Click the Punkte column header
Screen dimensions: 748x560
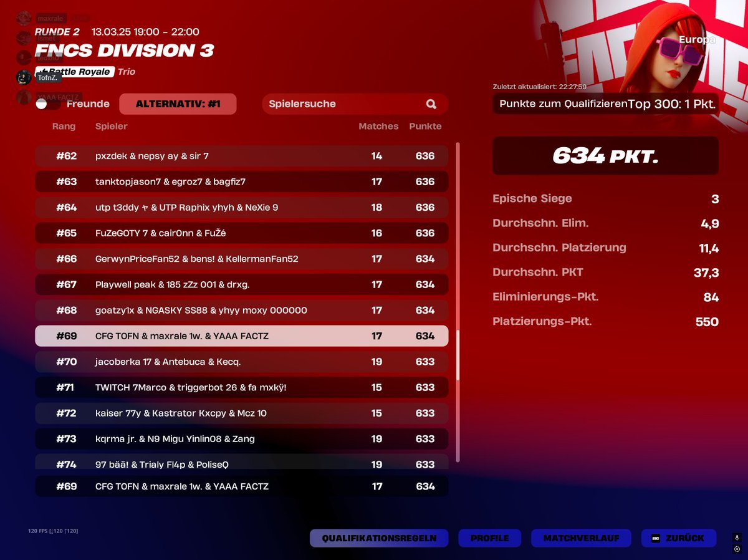(x=425, y=127)
